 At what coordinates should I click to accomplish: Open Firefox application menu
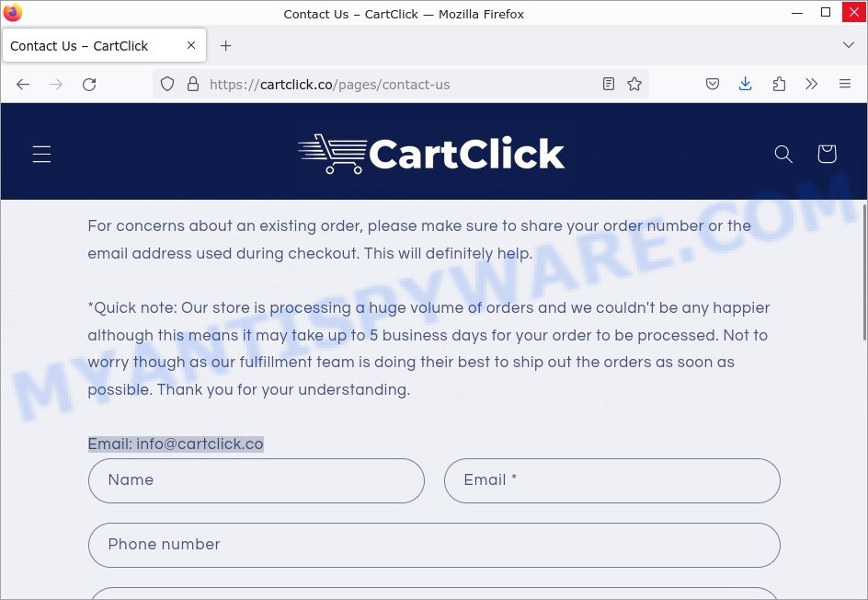845,85
